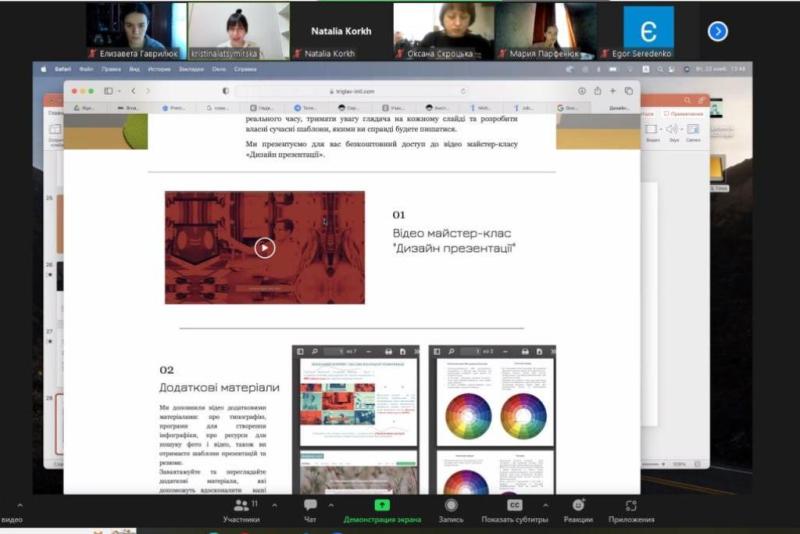Select Оксана Скроцька's video tile
Image resolution: width=800 pixels, height=534 pixels.
[x=444, y=31]
